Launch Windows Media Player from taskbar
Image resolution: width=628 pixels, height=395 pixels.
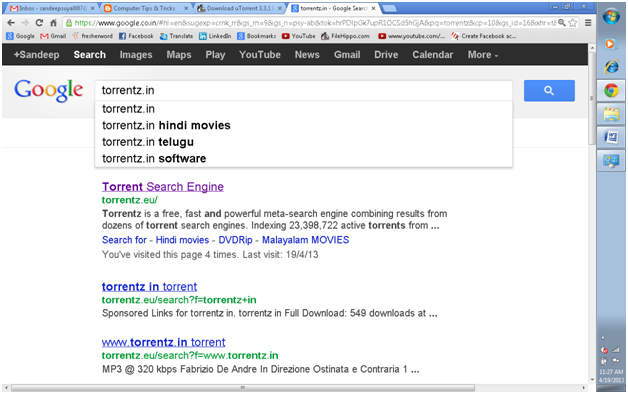click(x=610, y=43)
